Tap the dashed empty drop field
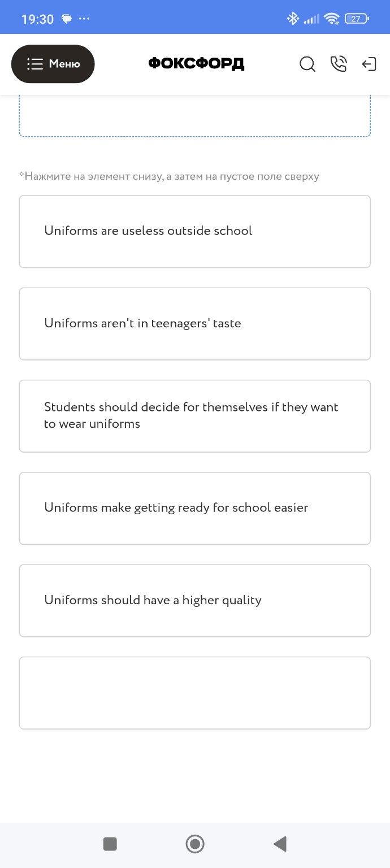Screen dimensions: 390x868 click(x=194, y=117)
